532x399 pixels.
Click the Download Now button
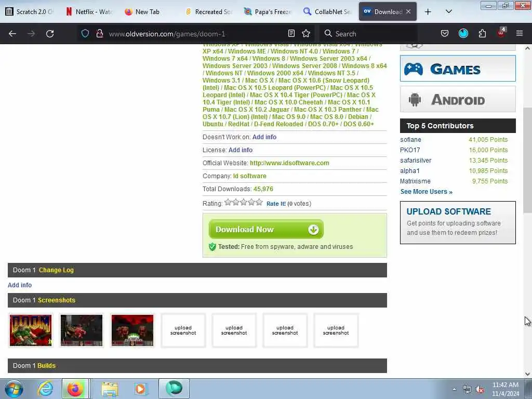[266, 229]
